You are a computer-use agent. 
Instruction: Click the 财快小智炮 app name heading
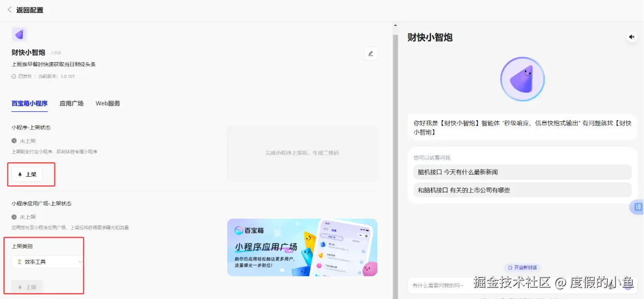tap(29, 53)
